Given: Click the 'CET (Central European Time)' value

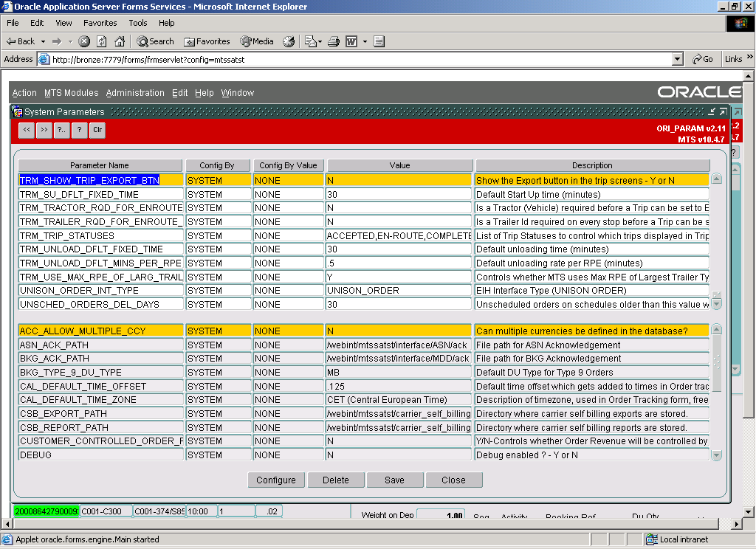Looking at the screenshot, I should (398, 400).
